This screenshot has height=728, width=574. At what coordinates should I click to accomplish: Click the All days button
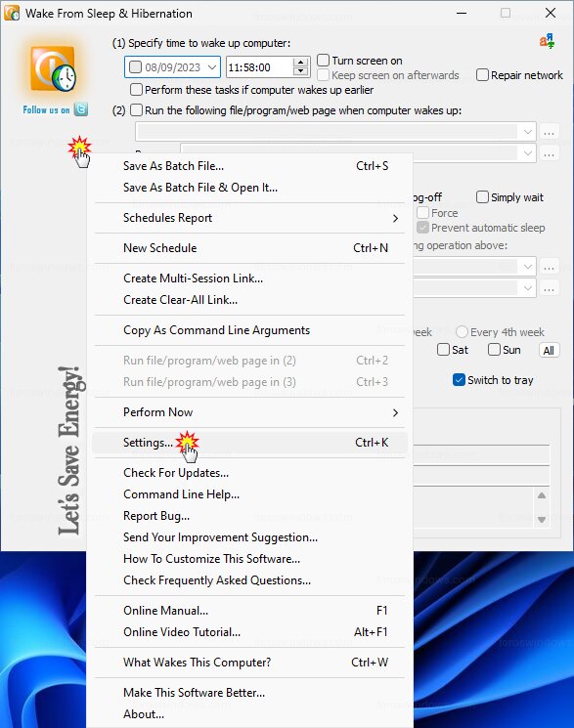pos(549,350)
